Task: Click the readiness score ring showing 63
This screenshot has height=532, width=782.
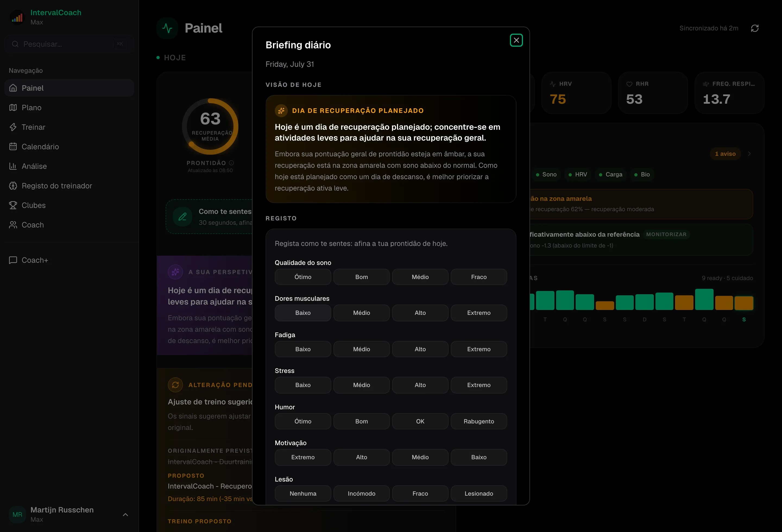Action: (210, 126)
